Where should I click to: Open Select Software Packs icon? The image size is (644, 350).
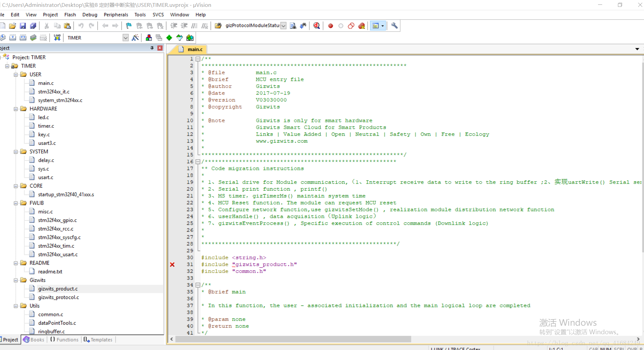click(x=180, y=38)
